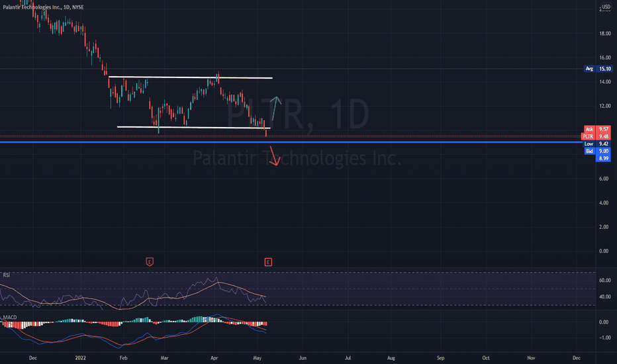Open the USD currency selector
The height and width of the screenshot is (364, 617).
[606, 7]
